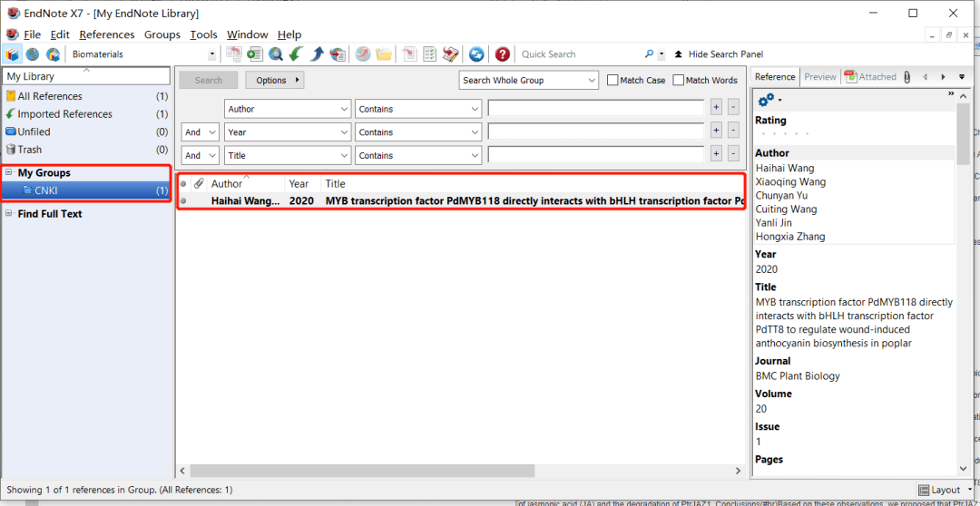The height and width of the screenshot is (506, 980).
Task: Open Contains dropdown in Author row
Action: click(x=418, y=109)
